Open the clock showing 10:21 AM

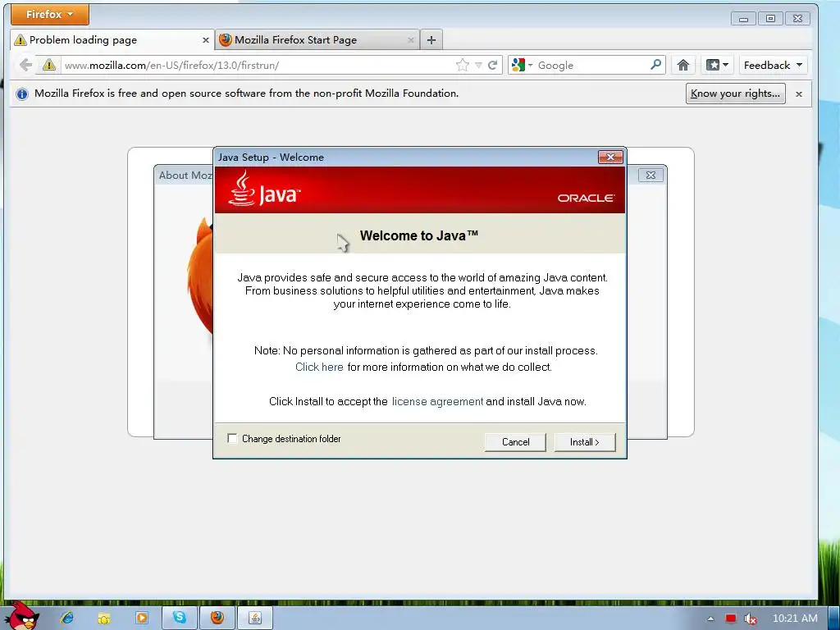[x=795, y=619]
